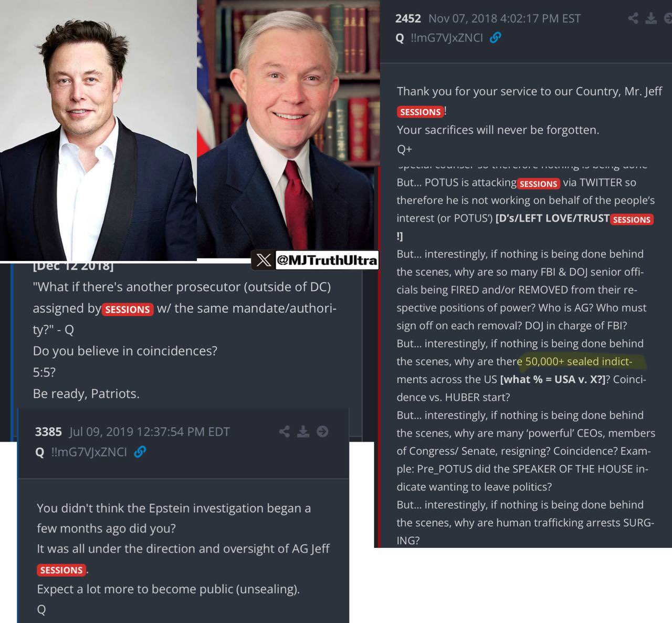Click the Jul 09, 2019 timestamp on post 3385
The width and height of the screenshot is (672, 623).
tap(149, 432)
